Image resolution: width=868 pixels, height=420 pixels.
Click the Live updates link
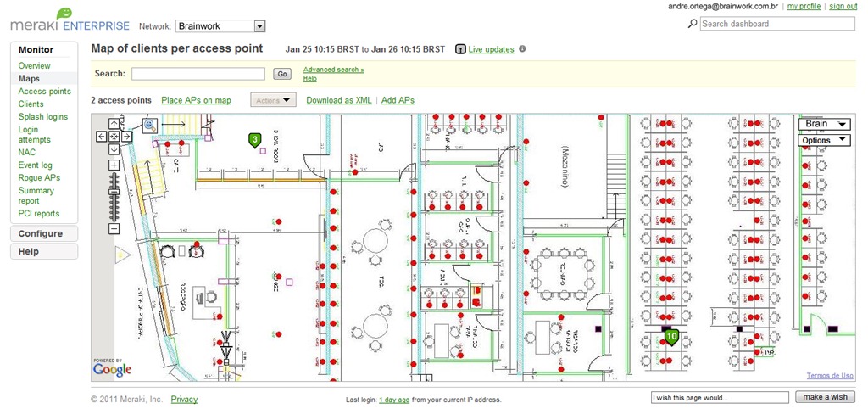[x=491, y=49]
